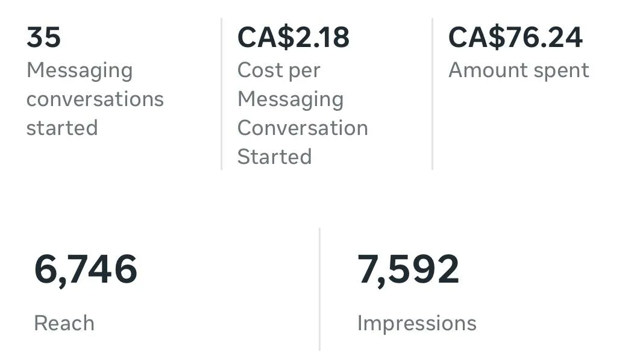Click the CA$2.18 cost value
This screenshot has width=640, height=364.
[x=293, y=37]
